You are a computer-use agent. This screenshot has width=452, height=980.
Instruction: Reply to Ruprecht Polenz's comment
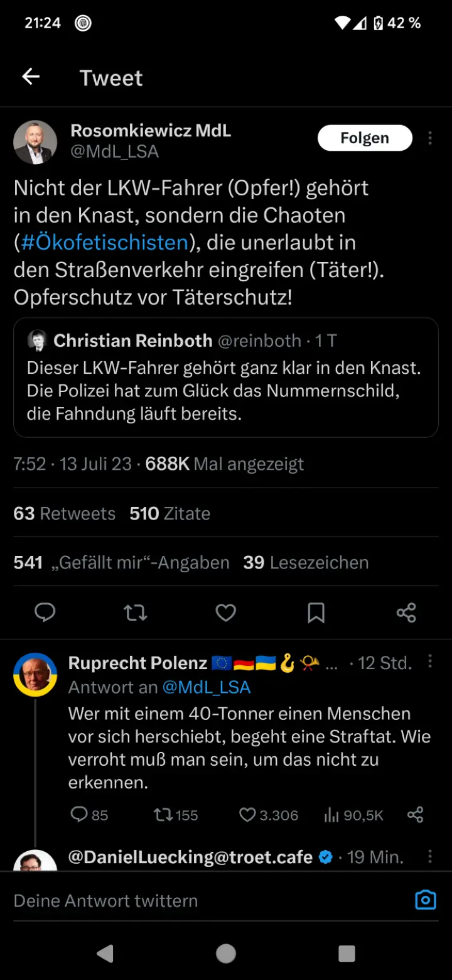(79, 815)
